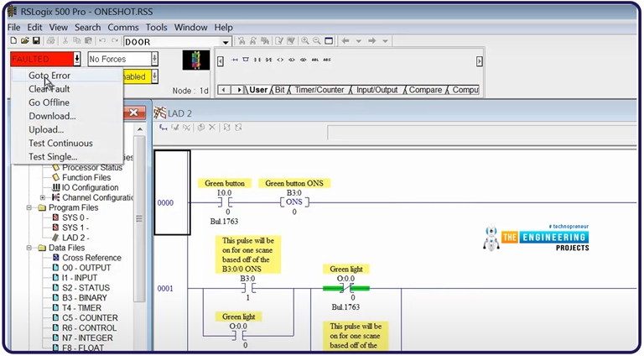Screen dimensions: 644x356
Task: Switch to the Compare instruction tab
Action: 425,90
